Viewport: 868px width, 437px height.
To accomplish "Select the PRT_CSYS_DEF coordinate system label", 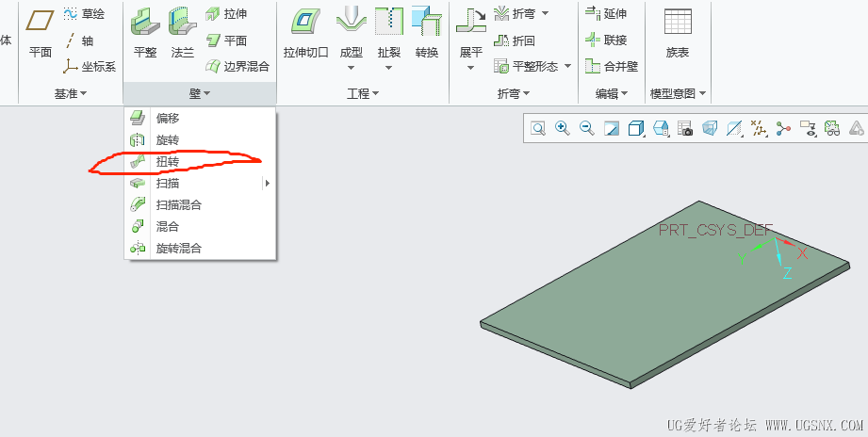I will click(715, 231).
